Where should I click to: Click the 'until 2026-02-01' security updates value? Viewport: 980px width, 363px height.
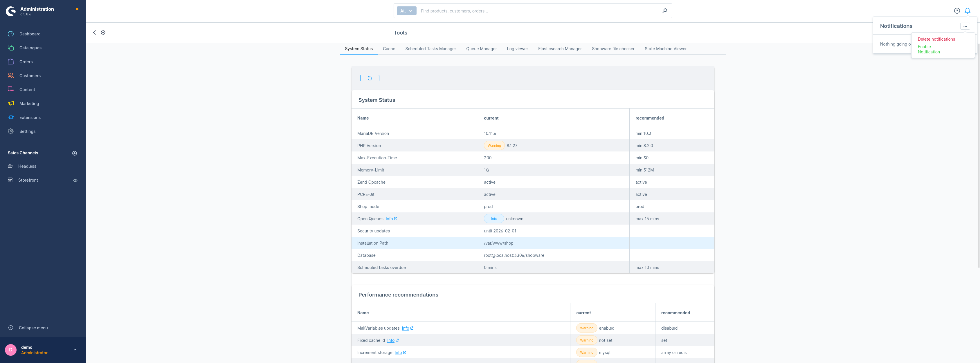500,231
